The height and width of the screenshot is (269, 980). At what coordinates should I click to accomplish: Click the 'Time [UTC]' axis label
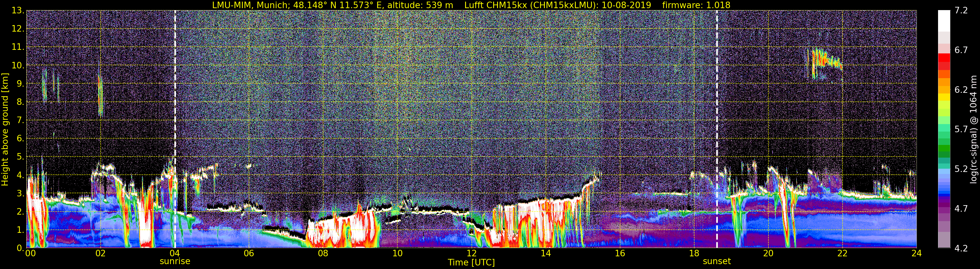click(x=471, y=262)
